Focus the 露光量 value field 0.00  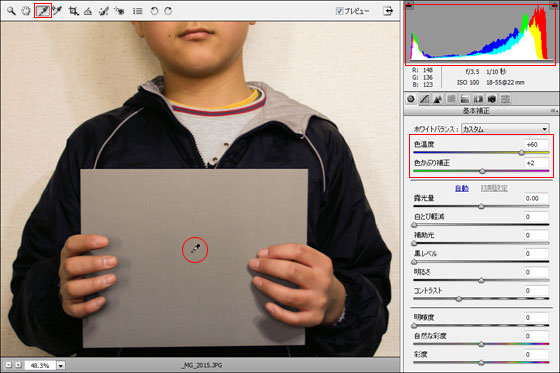pos(536,198)
